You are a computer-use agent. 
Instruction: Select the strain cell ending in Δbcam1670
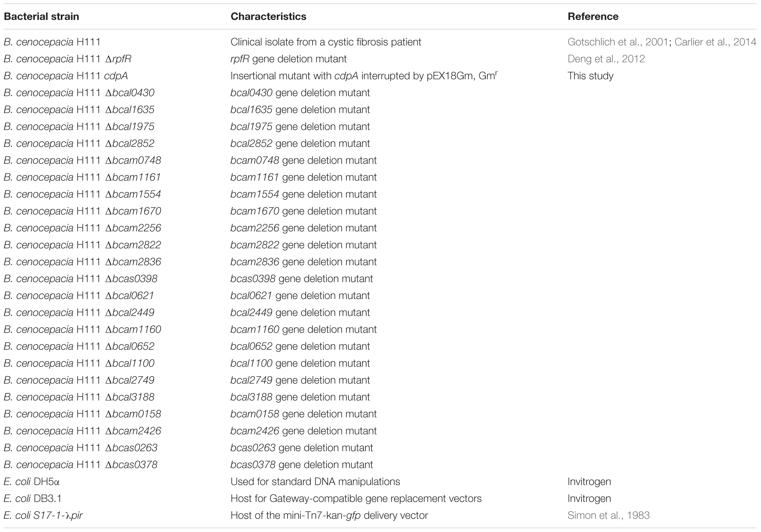[82, 211]
